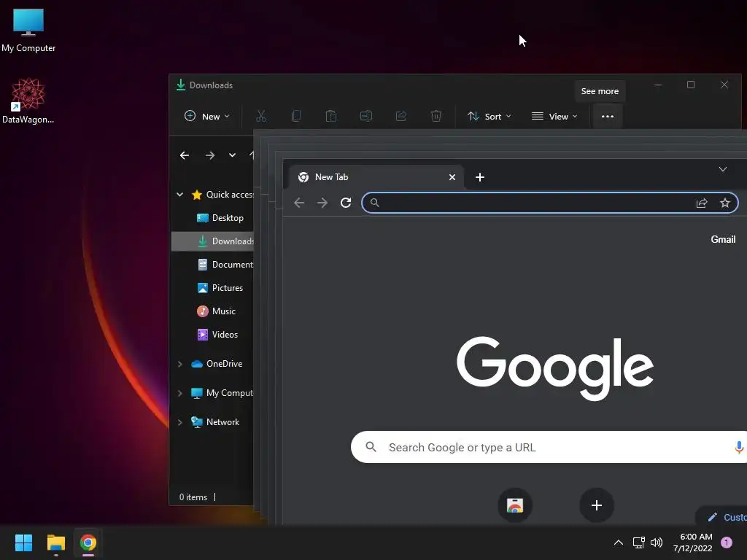Select Music in the navigation pane
This screenshot has width=747, height=560.
pyautogui.click(x=216, y=311)
